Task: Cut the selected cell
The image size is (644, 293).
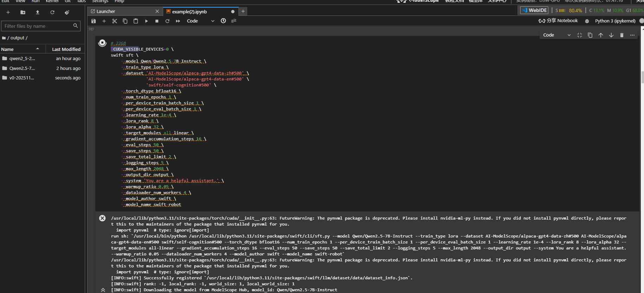Action: (x=115, y=21)
